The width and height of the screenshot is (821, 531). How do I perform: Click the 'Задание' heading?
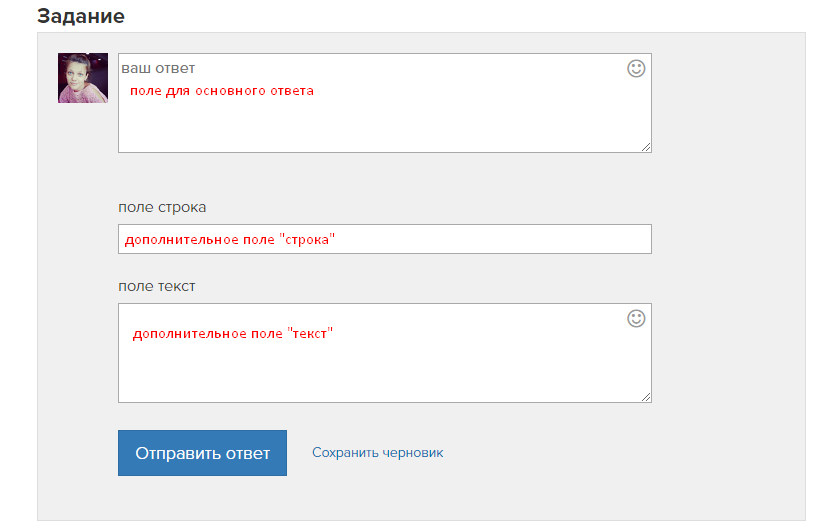pyautogui.click(x=81, y=16)
